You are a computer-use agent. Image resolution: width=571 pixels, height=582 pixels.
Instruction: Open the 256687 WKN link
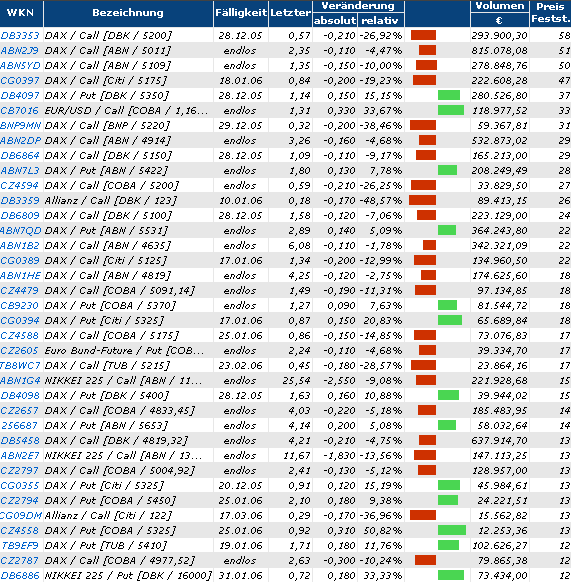[20, 425]
